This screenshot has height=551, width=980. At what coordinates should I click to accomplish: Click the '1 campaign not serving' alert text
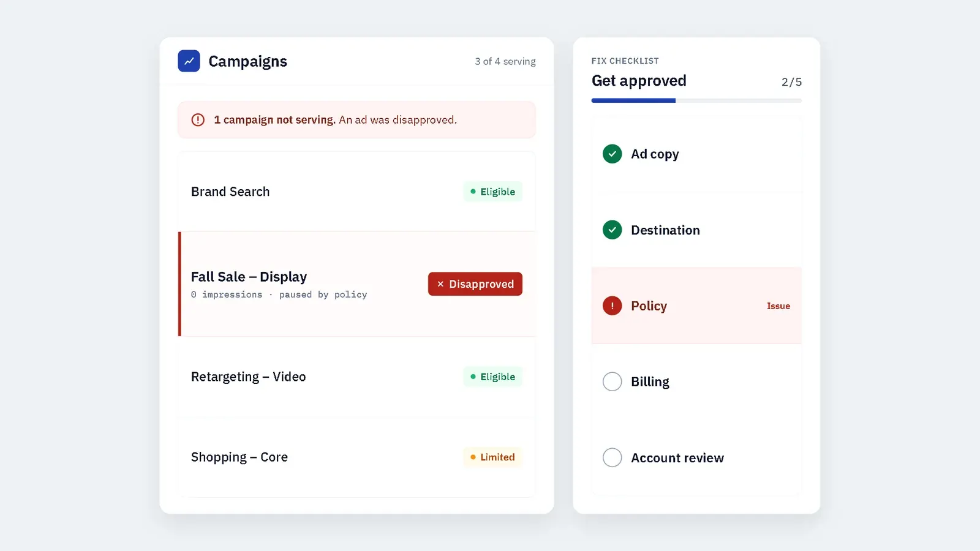(274, 120)
